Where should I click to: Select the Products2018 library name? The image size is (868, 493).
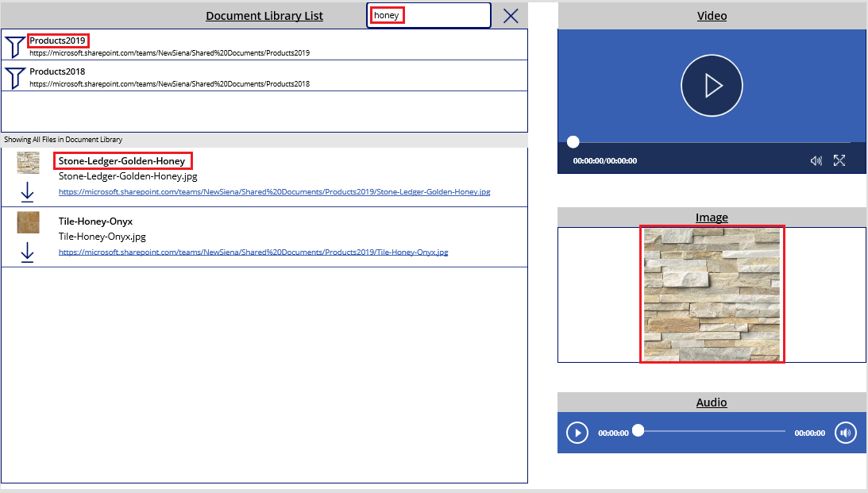57,71
